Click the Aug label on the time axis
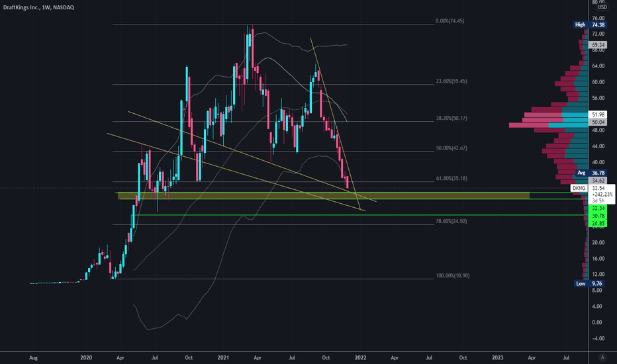 [34, 357]
